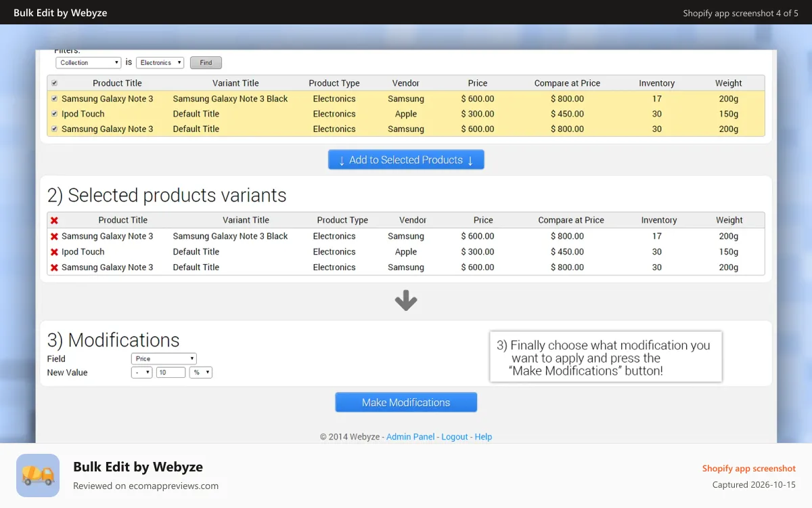This screenshot has height=508, width=812.
Task: Click Add to Selected Products button
Action: click(x=406, y=160)
